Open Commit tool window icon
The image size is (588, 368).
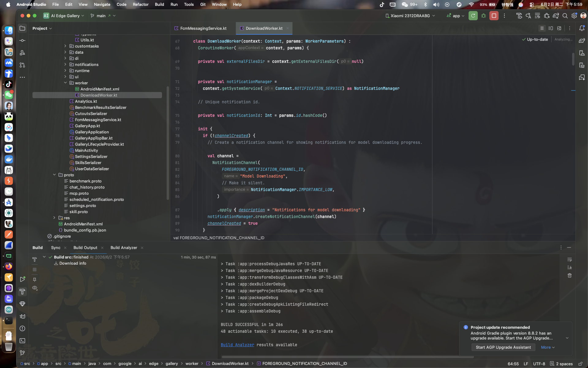[x=22, y=40]
